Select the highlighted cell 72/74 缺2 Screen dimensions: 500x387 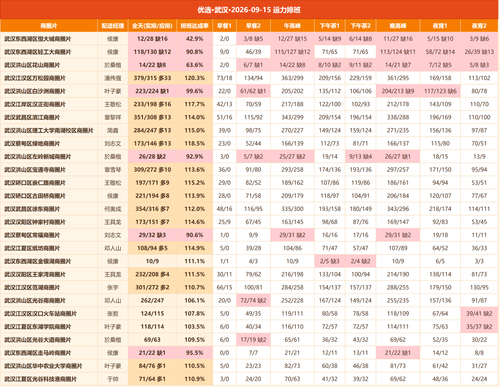coord(253,300)
